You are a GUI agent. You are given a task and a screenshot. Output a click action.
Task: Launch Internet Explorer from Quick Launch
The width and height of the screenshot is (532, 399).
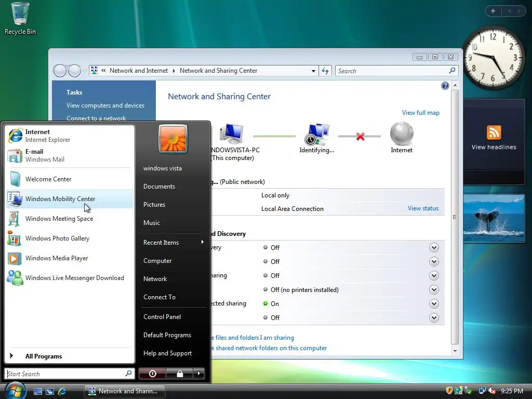(62, 391)
